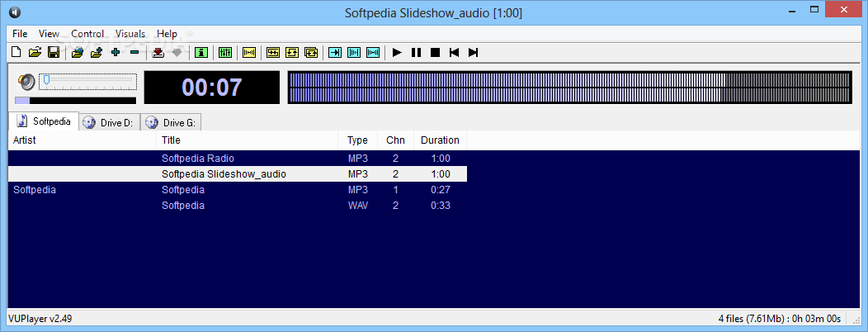The height and width of the screenshot is (332, 868).
Task: Sort by the Title column header
Action: tap(248, 140)
